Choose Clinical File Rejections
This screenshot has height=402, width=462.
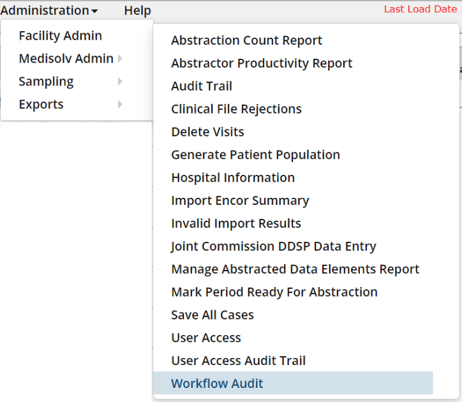236,109
